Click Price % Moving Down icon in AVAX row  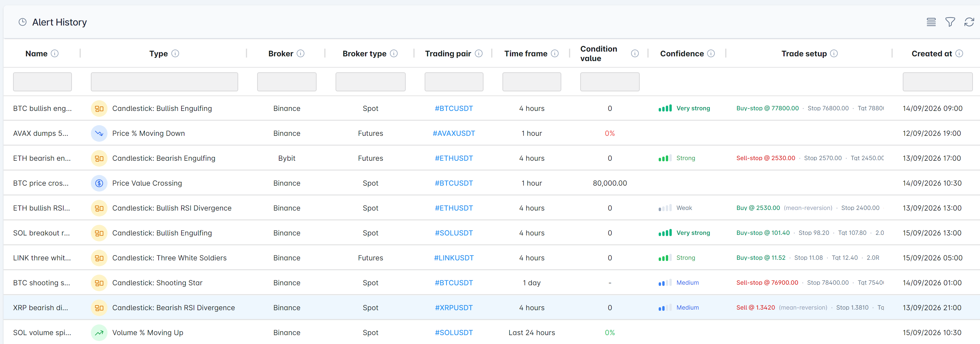click(99, 133)
